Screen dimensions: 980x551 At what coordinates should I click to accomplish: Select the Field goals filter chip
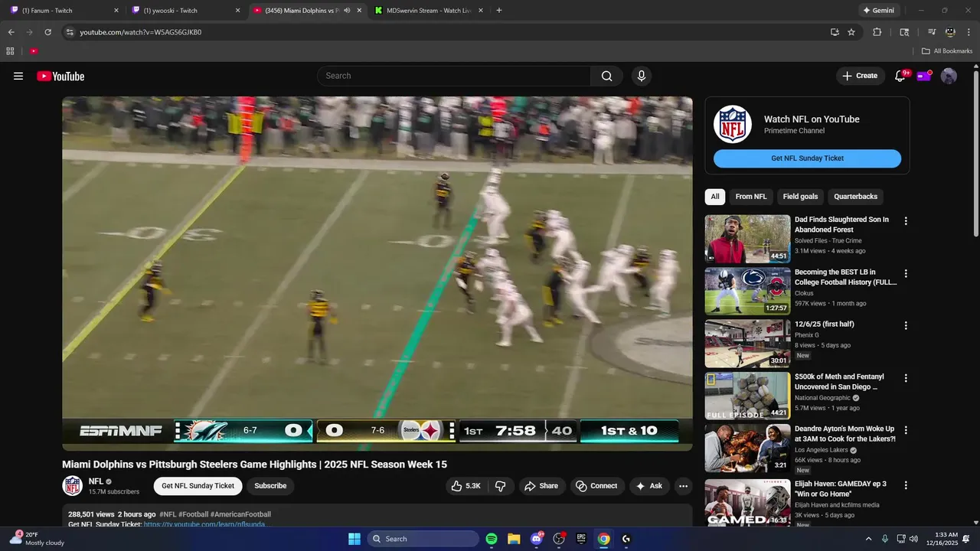800,197
